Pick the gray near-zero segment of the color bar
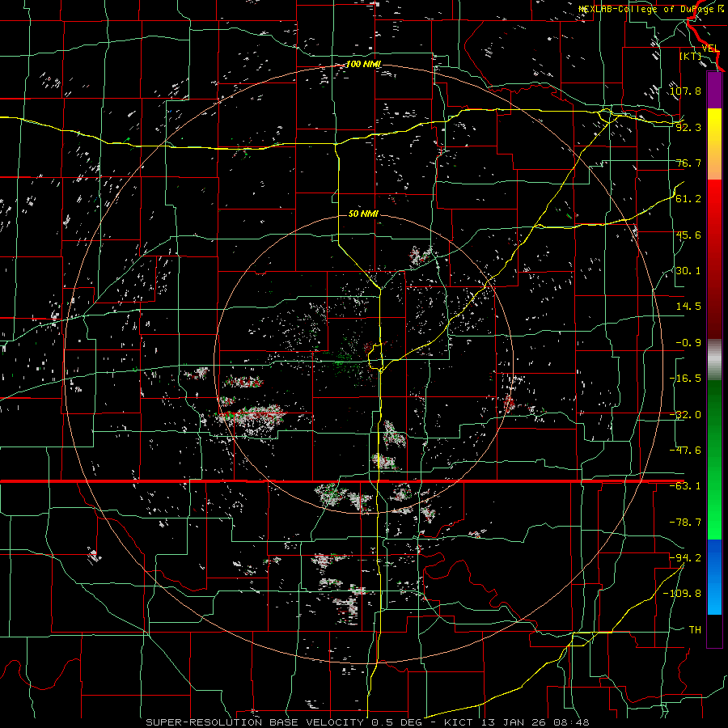The height and width of the screenshot is (728, 728). point(714,360)
